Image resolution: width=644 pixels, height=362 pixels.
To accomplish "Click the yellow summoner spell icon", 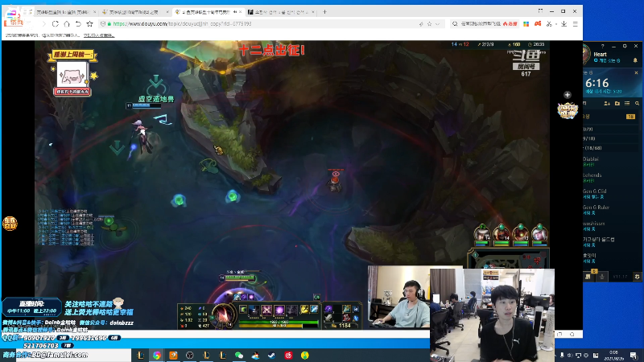I will pos(304,310).
